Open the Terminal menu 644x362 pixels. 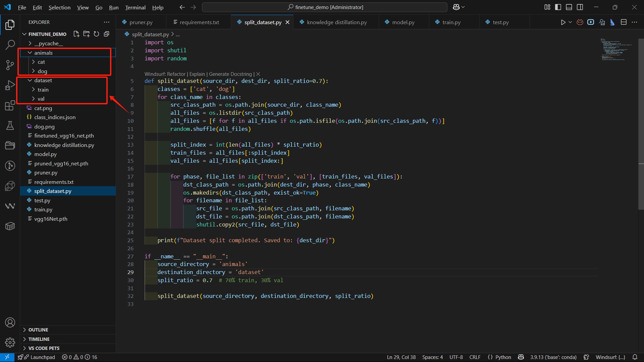click(x=135, y=7)
